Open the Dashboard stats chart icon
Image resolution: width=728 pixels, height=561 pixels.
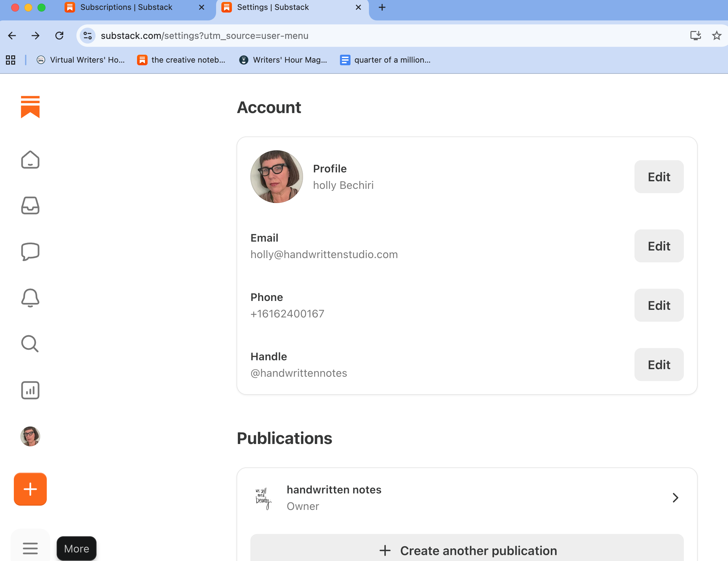point(30,390)
